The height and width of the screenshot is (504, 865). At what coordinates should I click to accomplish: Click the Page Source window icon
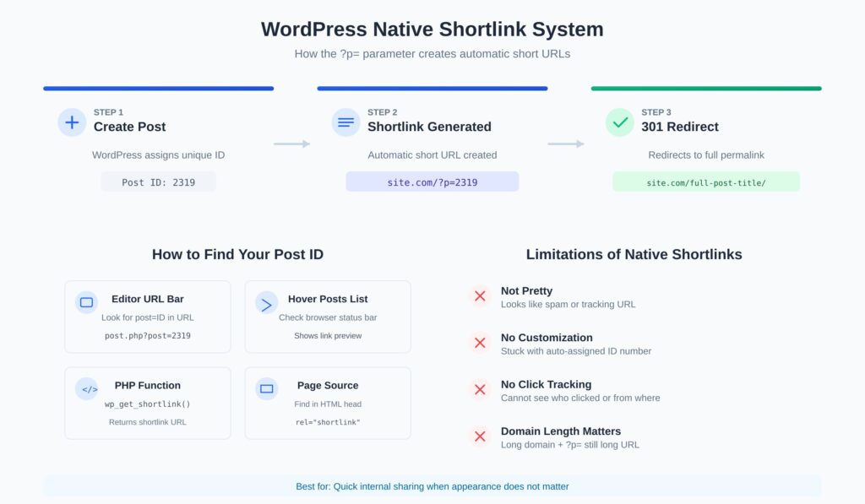[x=266, y=388]
